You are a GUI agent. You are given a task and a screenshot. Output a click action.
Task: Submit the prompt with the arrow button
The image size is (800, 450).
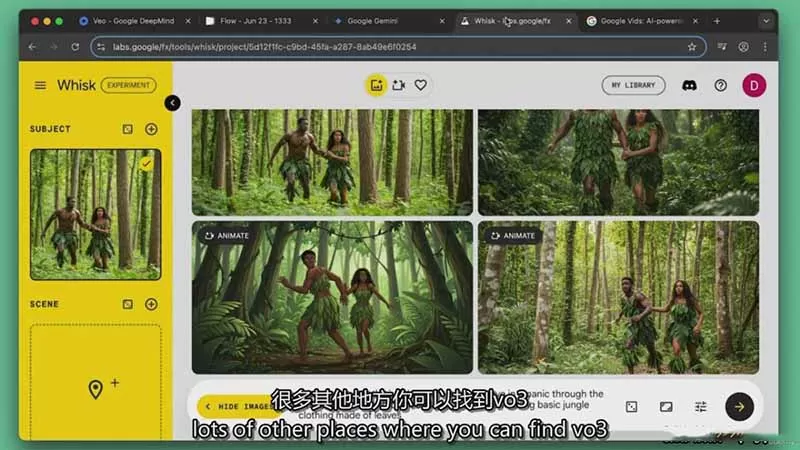739,406
